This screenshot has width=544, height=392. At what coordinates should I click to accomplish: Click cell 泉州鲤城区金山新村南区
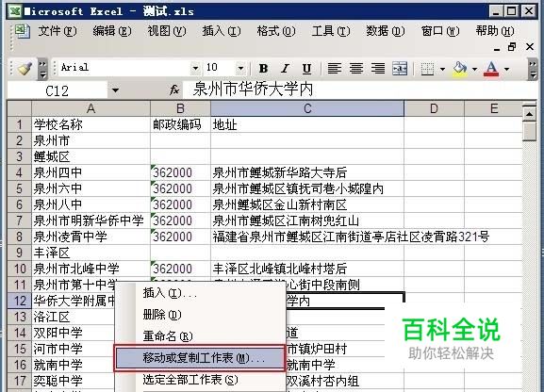[307, 204]
